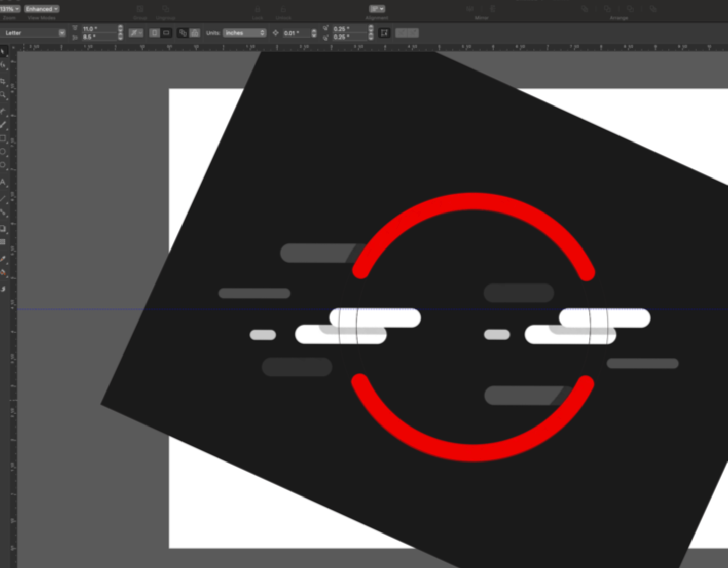Click the Ungroup objects icon
The image size is (728, 568).
pos(165,9)
